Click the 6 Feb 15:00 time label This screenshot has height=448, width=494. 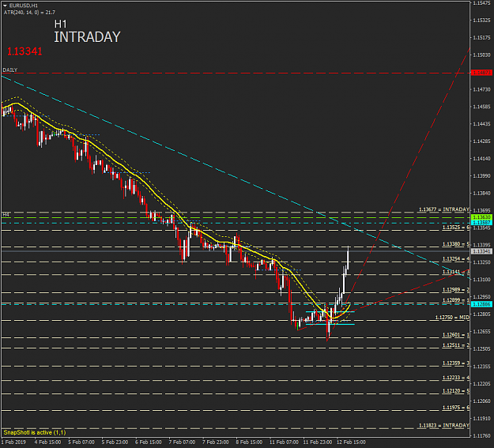coord(149,442)
